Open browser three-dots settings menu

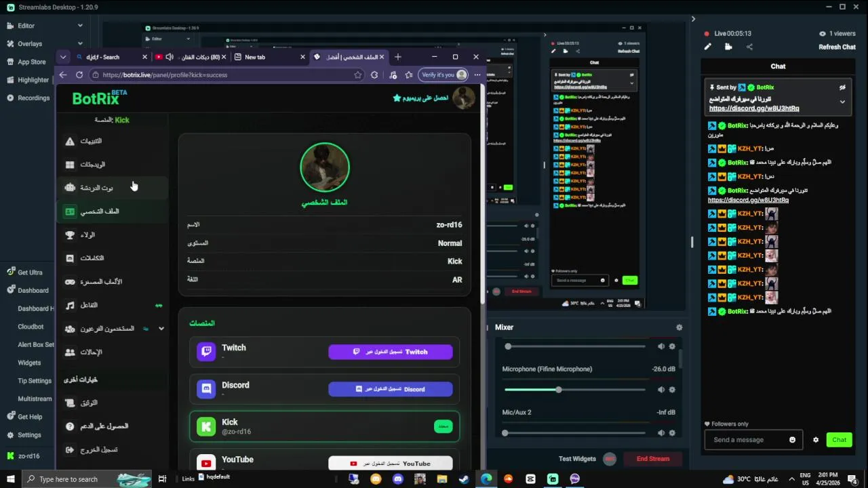pos(477,75)
